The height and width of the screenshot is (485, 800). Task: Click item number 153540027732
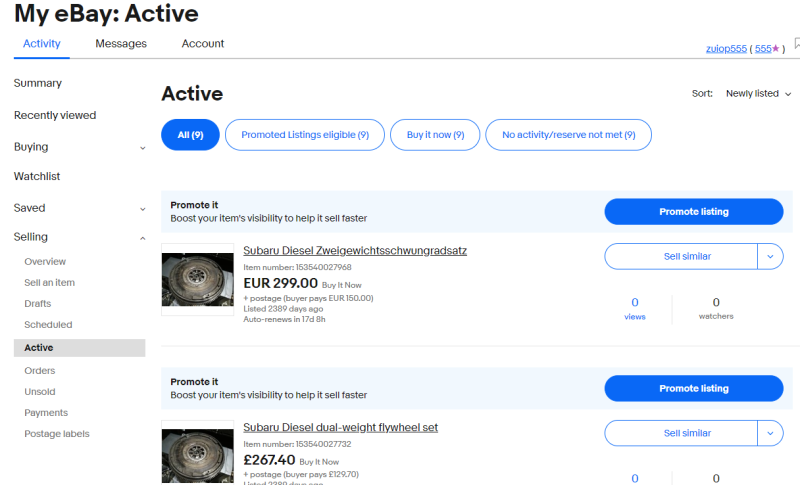pyautogui.click(x=297, y=444)
